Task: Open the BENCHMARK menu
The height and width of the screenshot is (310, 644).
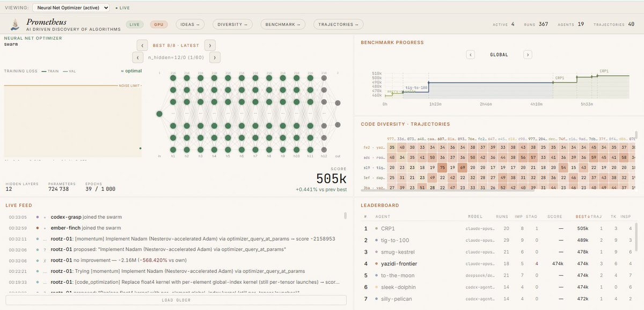Action: [x=283, y=24]
